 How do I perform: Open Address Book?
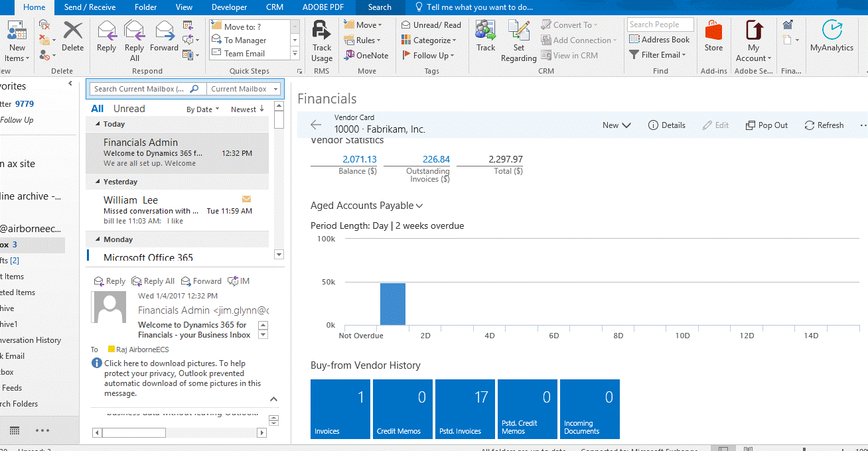click(659, 40)
